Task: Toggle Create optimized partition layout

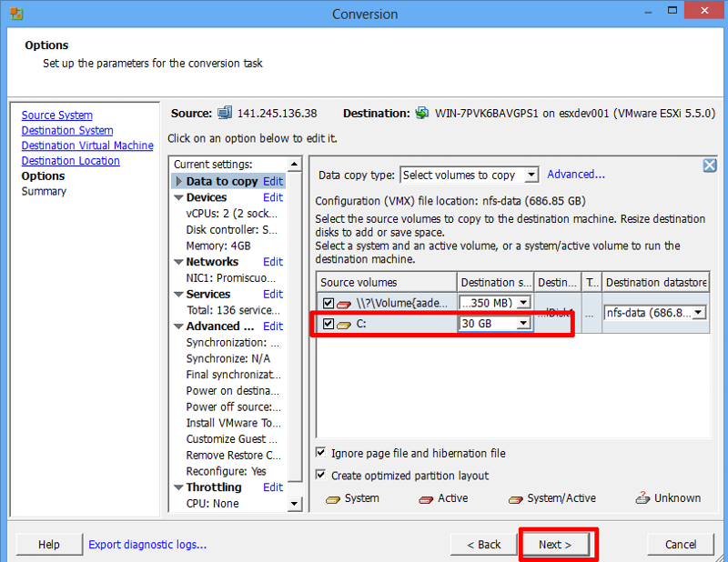Action: (320, 475)
